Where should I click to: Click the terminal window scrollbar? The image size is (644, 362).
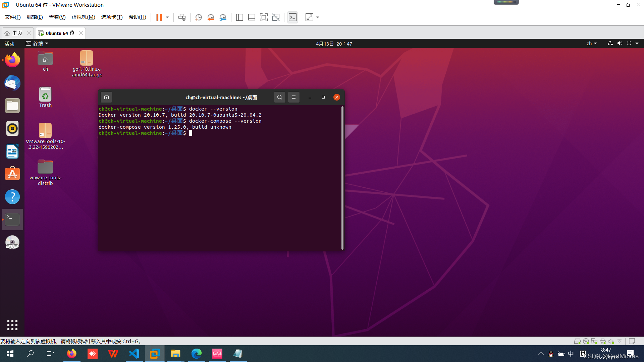(x=342, y=178)
